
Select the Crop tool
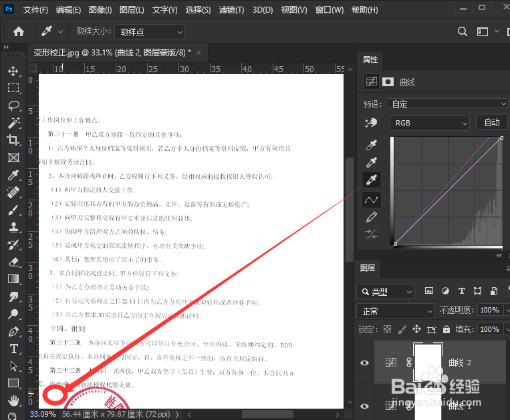(13, 140)
